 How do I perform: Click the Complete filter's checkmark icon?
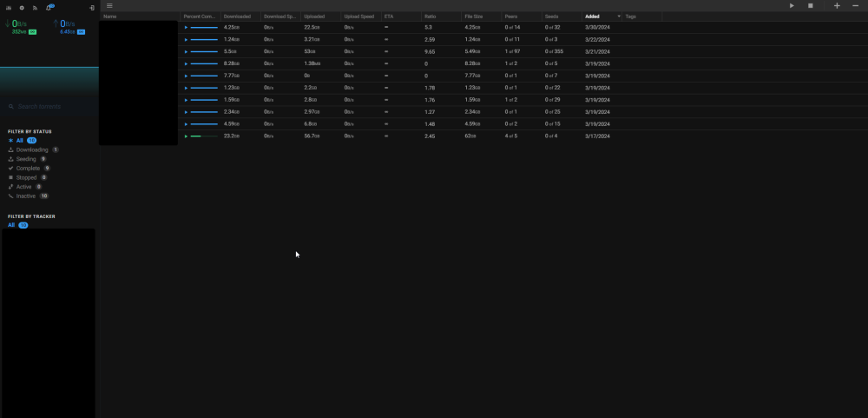[10, 168]
